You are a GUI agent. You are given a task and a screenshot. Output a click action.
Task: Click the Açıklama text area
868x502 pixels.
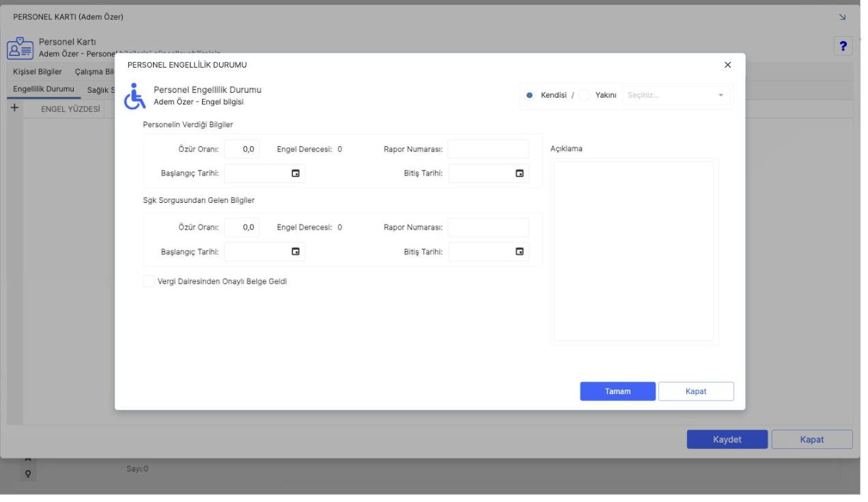pyautogui.click(x=634, y=251)
